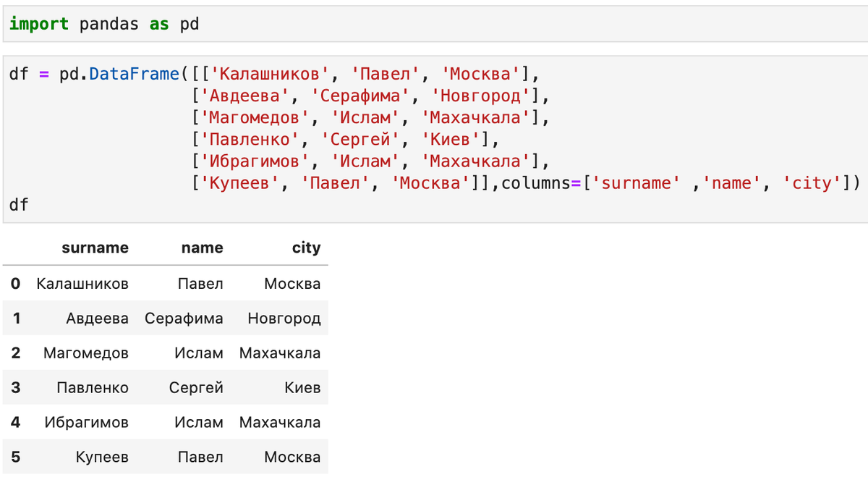Click the city column header in the output table
Viewport: 868px width, 493px height.
[306, 248]
